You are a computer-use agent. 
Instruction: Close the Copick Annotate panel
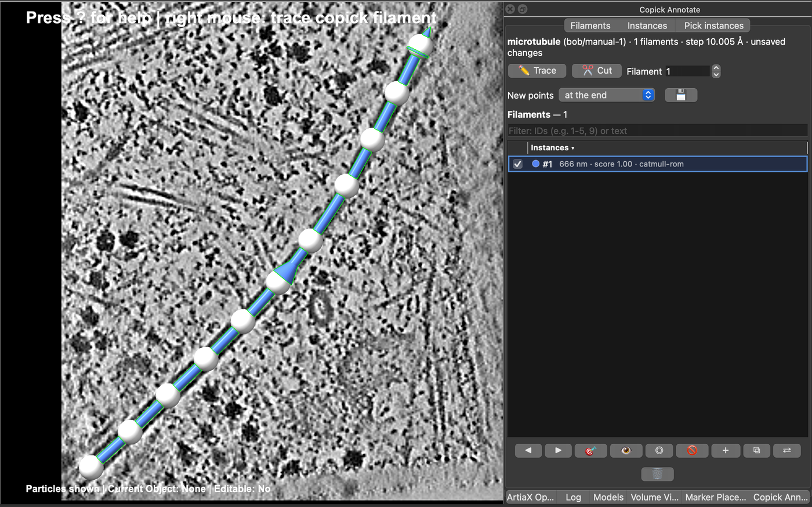[x=510, y=9]
